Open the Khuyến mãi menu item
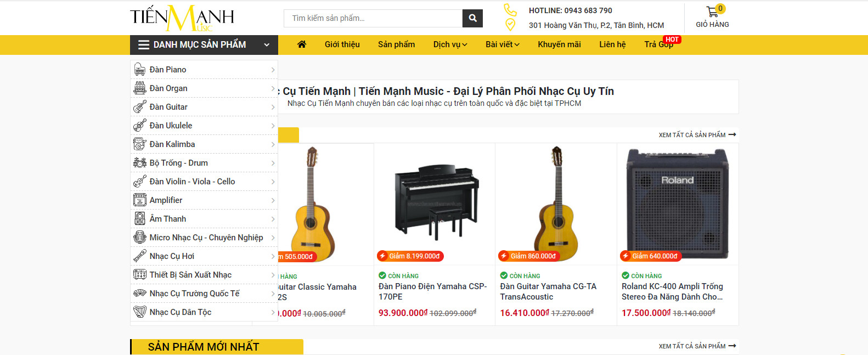868x355 pixels. 559,44
